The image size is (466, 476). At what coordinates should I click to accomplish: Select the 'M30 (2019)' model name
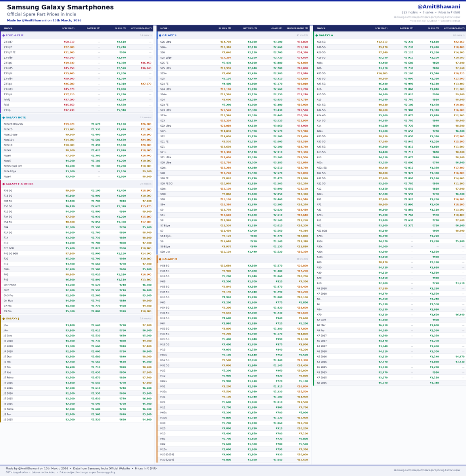tap(167, 460)
